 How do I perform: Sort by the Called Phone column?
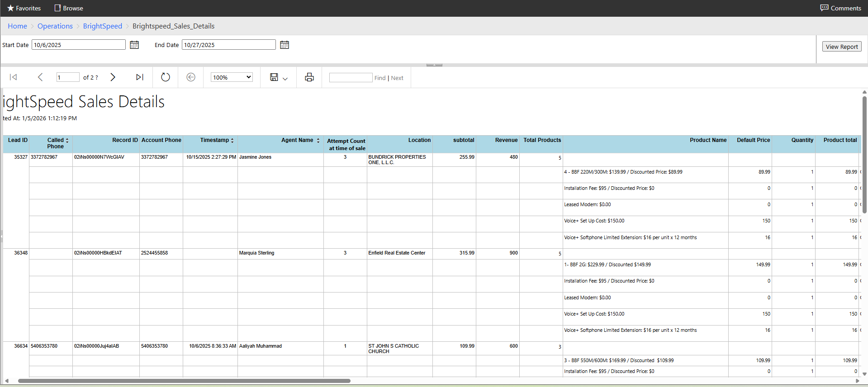click(x=67, y=141)
